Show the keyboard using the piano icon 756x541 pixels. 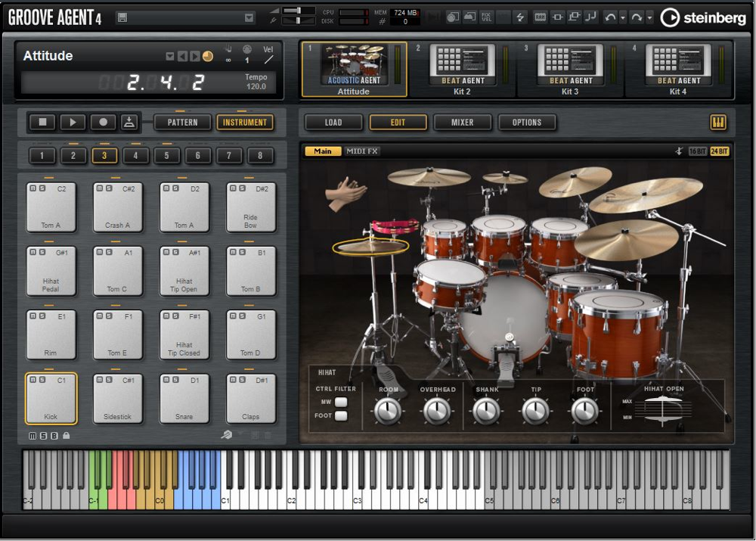click(717, 122)
